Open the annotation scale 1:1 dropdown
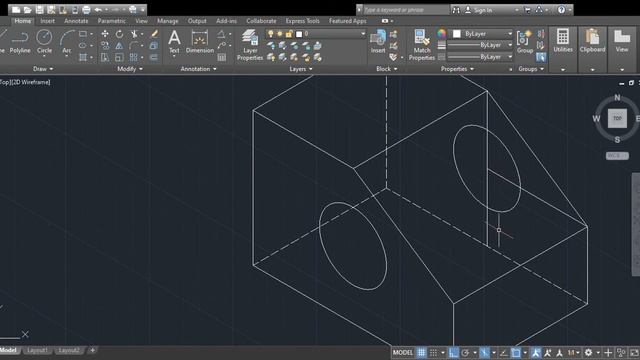Viewport: 640px width, 360px height. [x=573, y=352]
